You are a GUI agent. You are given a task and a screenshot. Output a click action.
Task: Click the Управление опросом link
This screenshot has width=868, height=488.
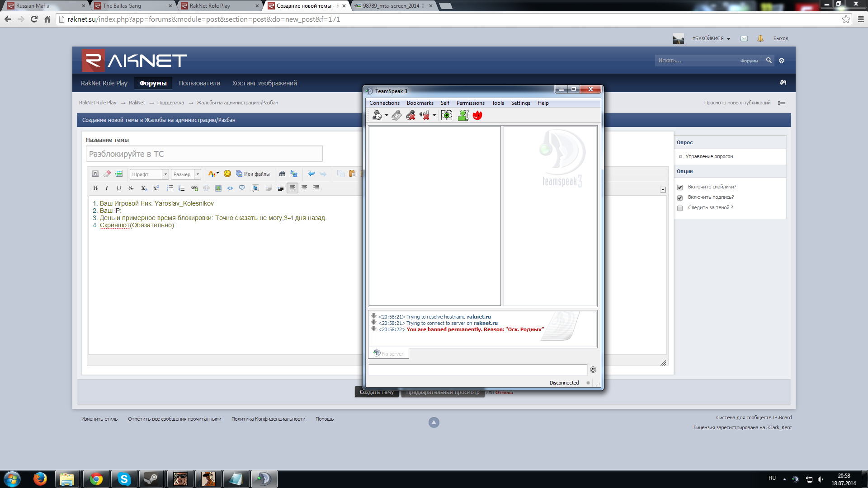[709, 157]
